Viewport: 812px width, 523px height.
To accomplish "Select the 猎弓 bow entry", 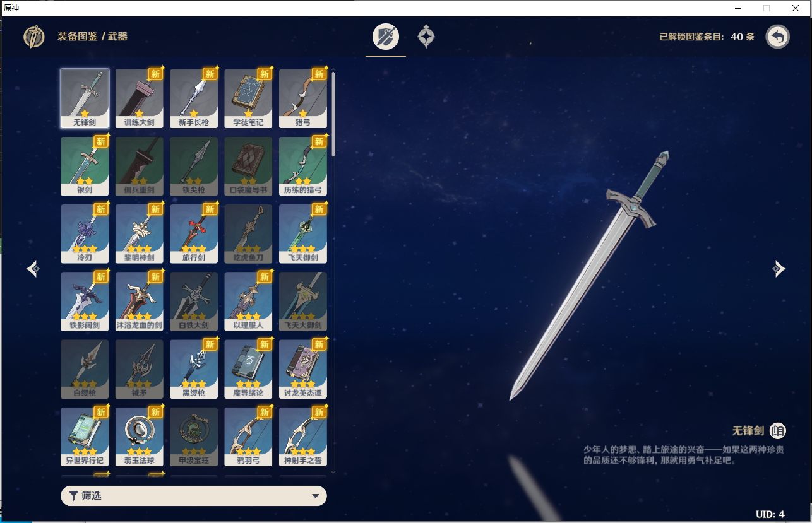I will (303, 98).
